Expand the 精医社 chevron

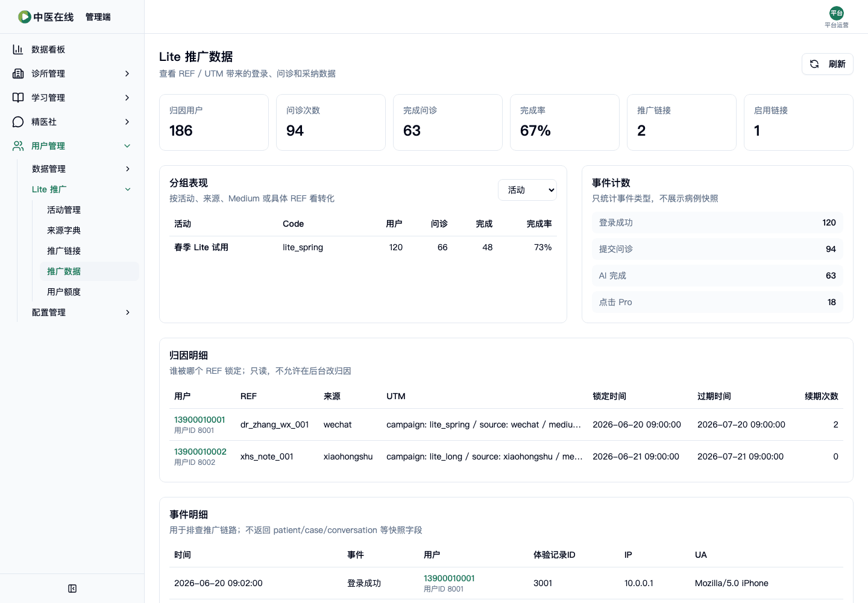coord(127,122)
